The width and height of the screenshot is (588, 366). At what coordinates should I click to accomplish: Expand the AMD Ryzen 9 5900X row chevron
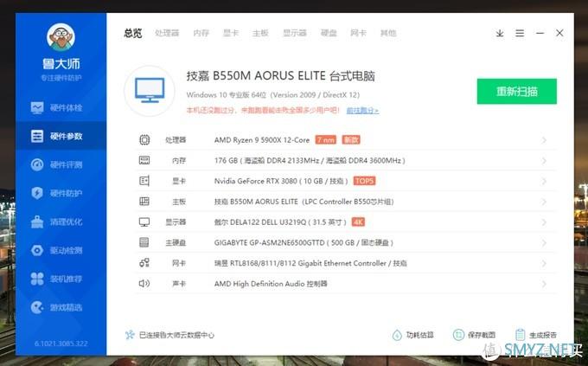pos(544,140)
